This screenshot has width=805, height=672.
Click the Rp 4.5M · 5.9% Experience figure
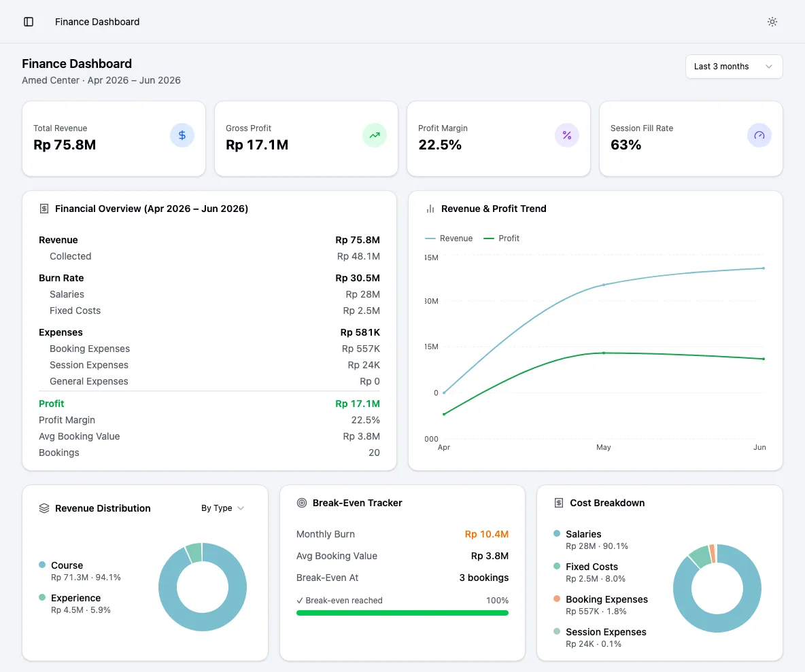(81, 610)
